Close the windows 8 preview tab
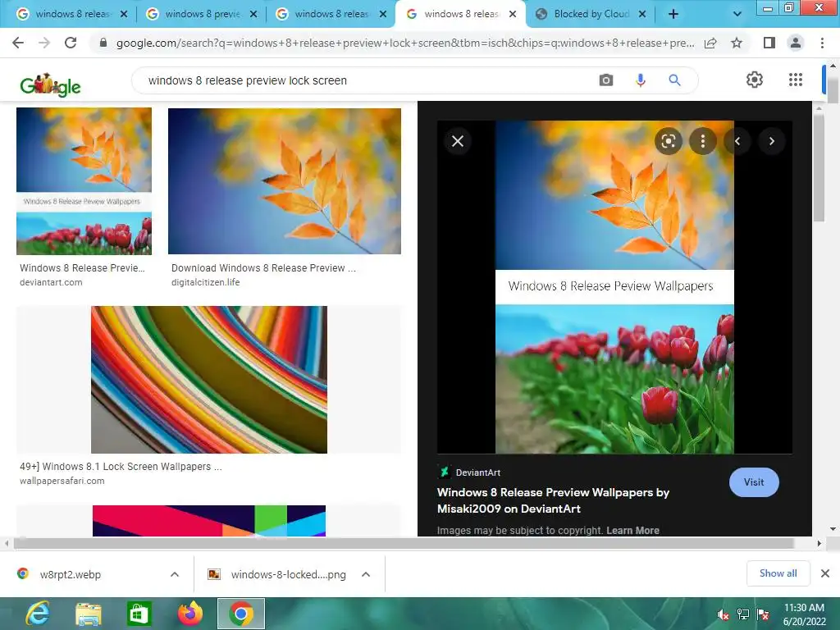Viewport: 840px width, 630px height. tap(253, 14)
